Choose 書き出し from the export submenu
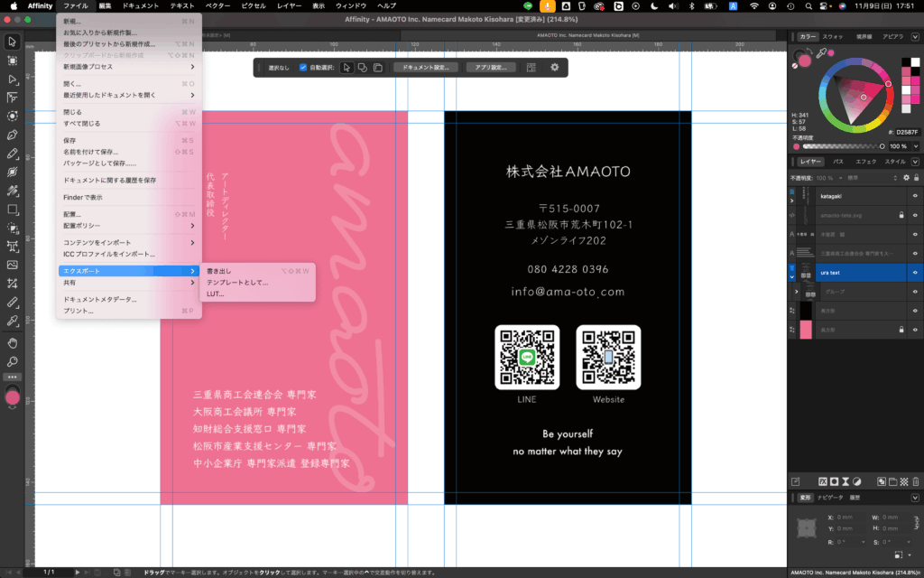 pos(219,270)
